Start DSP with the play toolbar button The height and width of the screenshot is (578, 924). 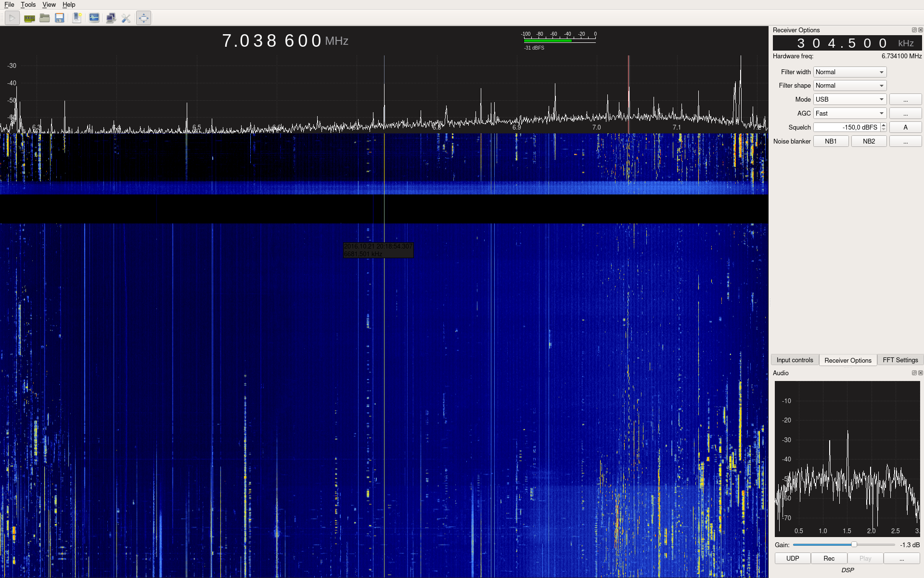tap(12, 18)
